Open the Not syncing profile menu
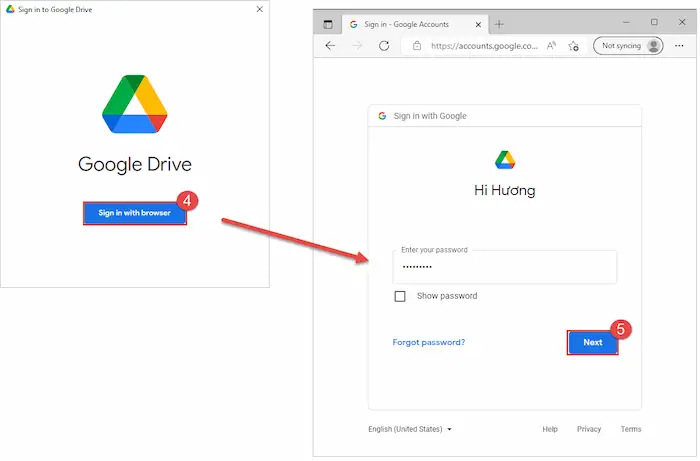This screenshot has height=461, width=700. click(x=628, y=46)
